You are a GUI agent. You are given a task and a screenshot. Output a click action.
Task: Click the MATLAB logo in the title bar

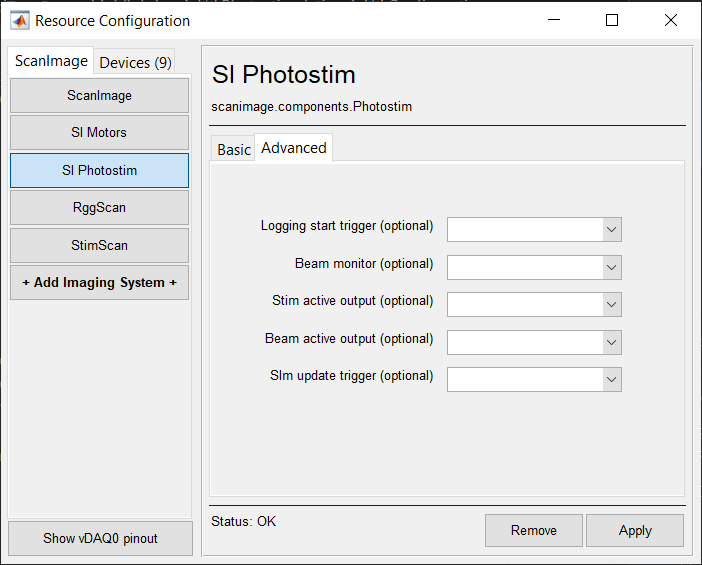pyautogui.click(x=20, y=21)
